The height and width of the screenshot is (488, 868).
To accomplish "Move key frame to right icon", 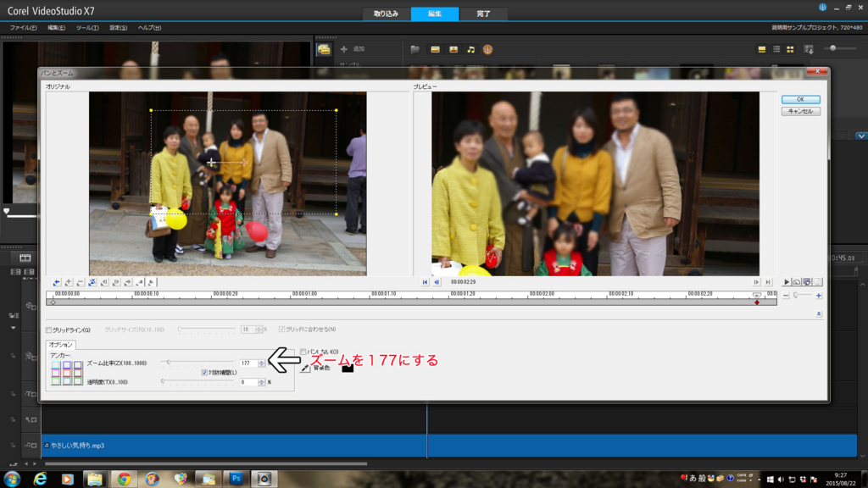I will point(116,282).
